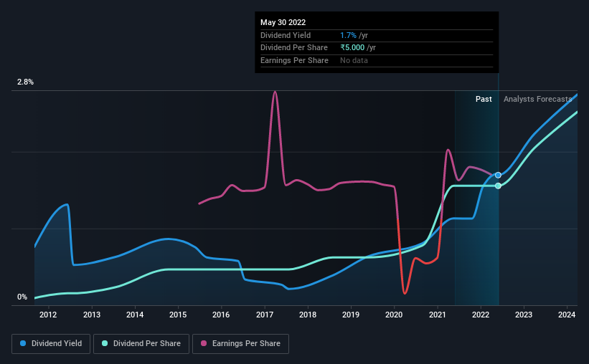
Task: Click 'No data' in Earnings Per Share row
Action: point(354,60)
